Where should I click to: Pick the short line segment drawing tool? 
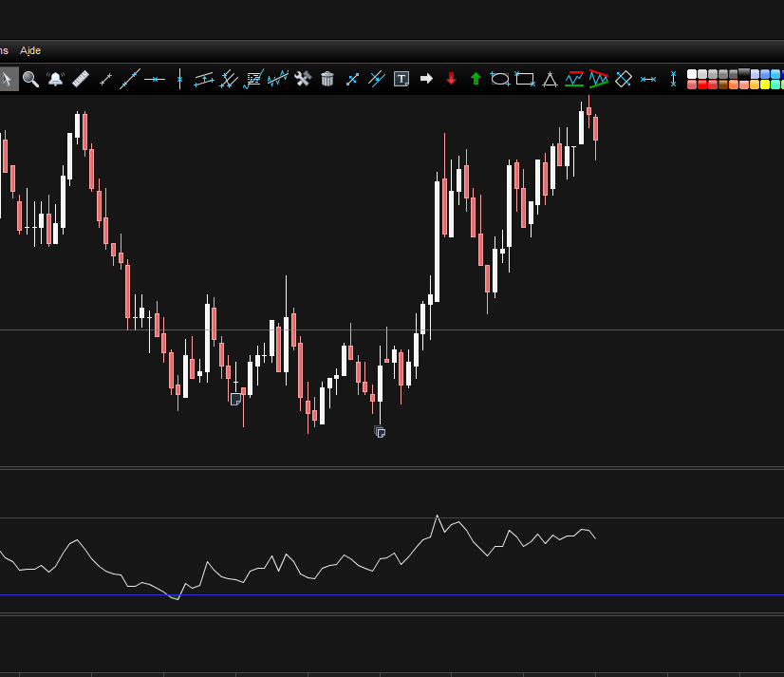coord(105,79)
